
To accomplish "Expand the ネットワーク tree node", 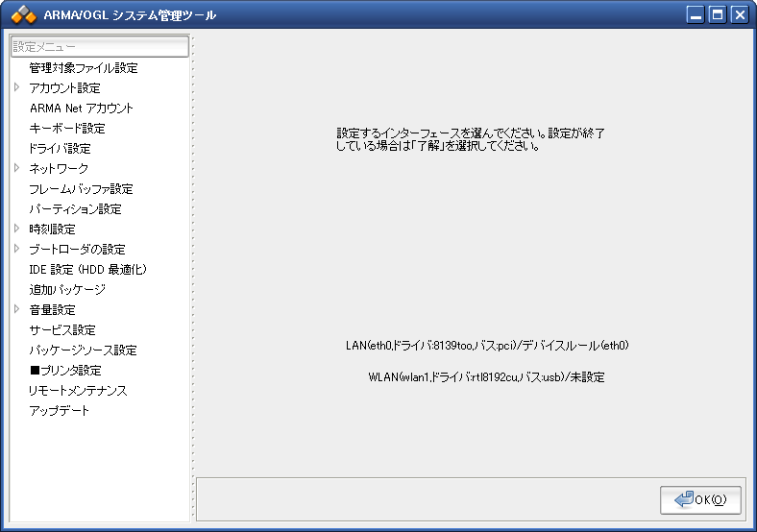I will point(17,169).
